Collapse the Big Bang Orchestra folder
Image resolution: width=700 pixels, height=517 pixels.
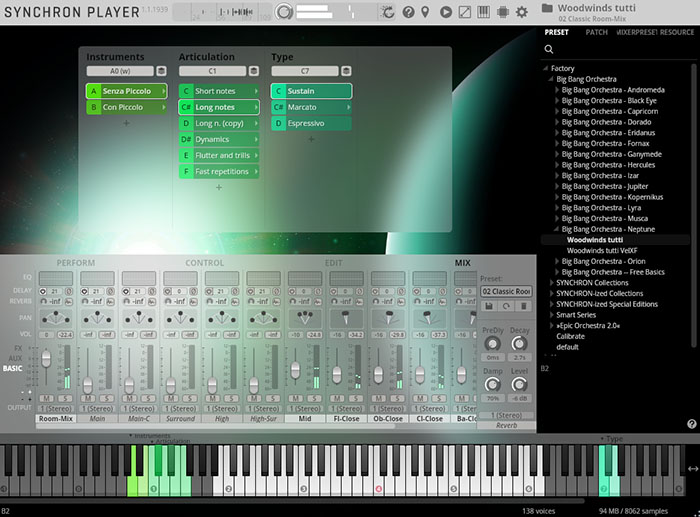click(551, 79)
